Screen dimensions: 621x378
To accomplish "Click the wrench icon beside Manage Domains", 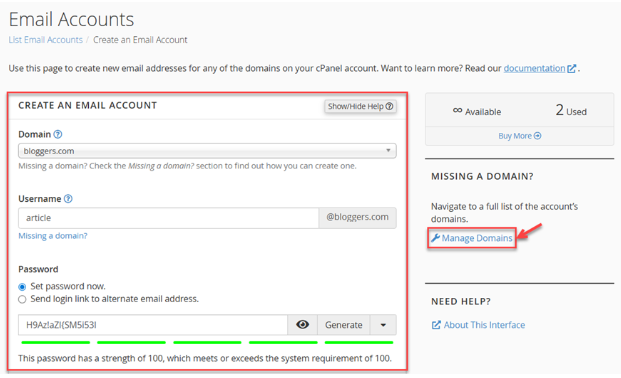I will tap(436, 238).
